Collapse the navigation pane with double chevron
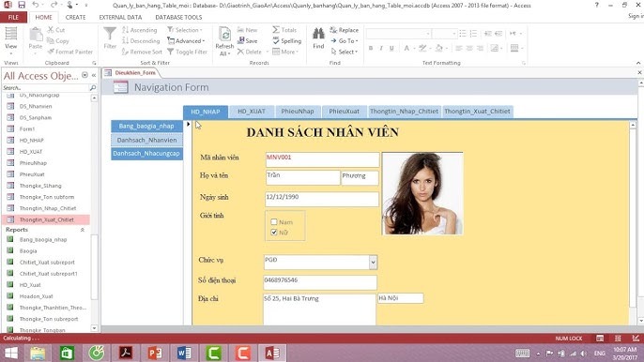Viewport: 644px width, 362px height. tap(94, 76)
